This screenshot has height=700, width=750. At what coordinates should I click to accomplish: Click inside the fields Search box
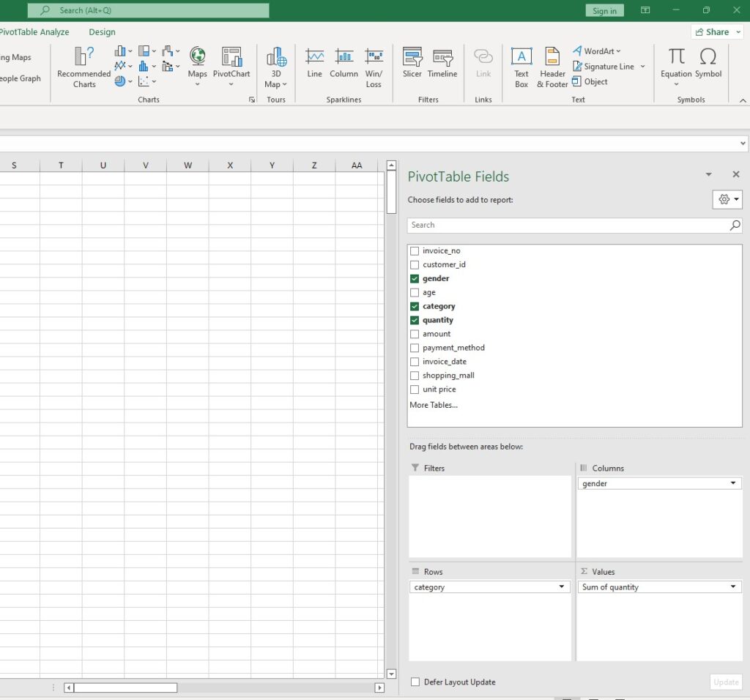[571, 225]
